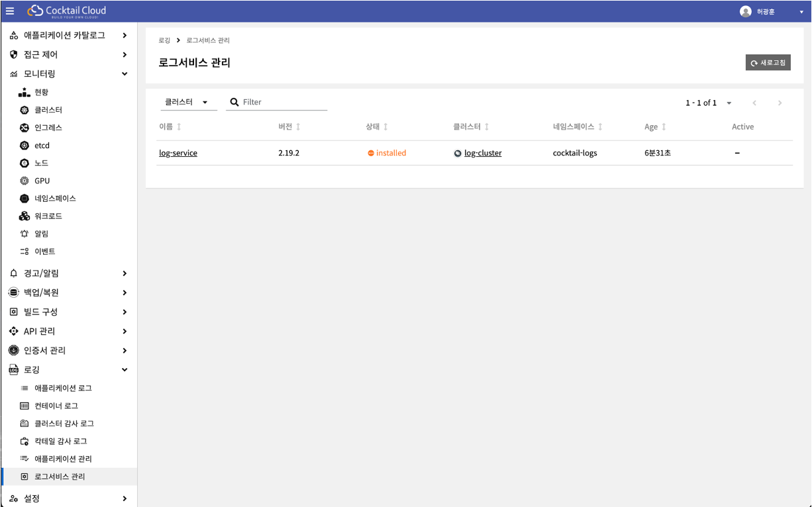The height and width of the screenshot is (507, 812).
Task: Click the etcd monitoring icon
Action: point(25,146)
